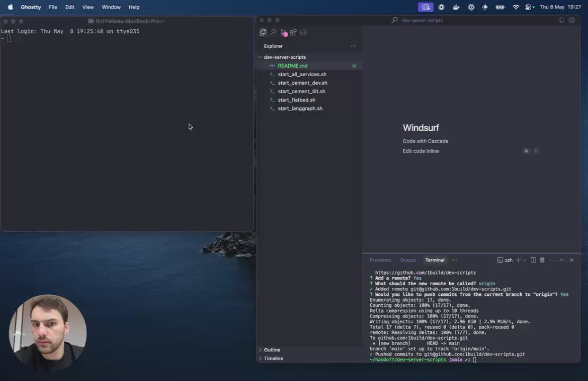Click the U untracked badge beside README.md
The image size is (588, 381).
(354, 66)
